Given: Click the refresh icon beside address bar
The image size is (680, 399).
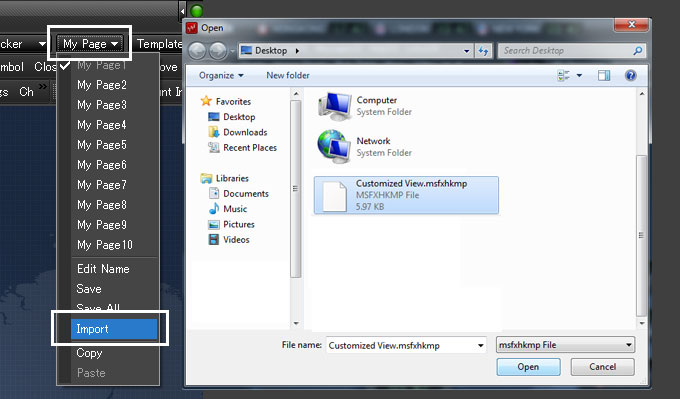Looking at the screenshot, I should click(484, 51).
